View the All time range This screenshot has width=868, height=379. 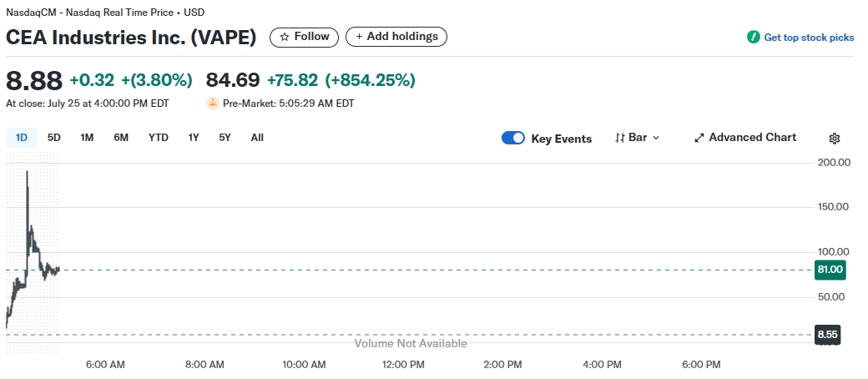coord(257,138)
